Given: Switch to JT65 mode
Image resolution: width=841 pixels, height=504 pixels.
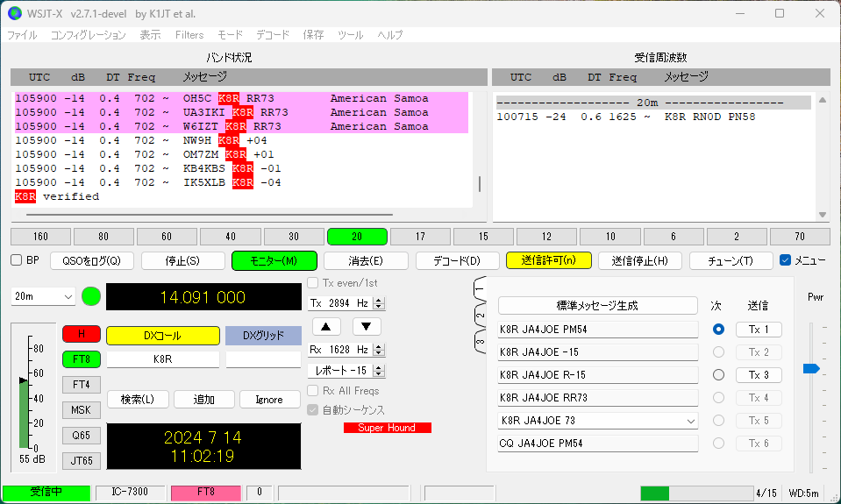Looking at the screenshot, I should click(x=82, y=460).
